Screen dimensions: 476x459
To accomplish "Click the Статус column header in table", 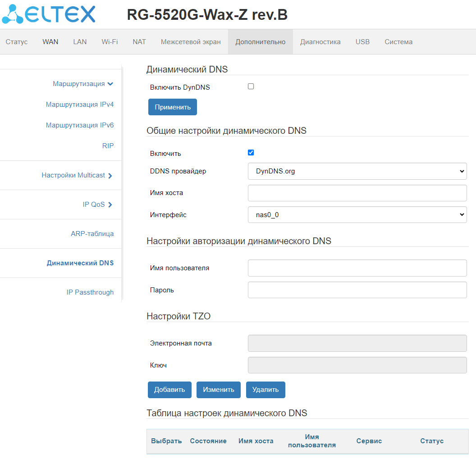I will click(432, 441).
